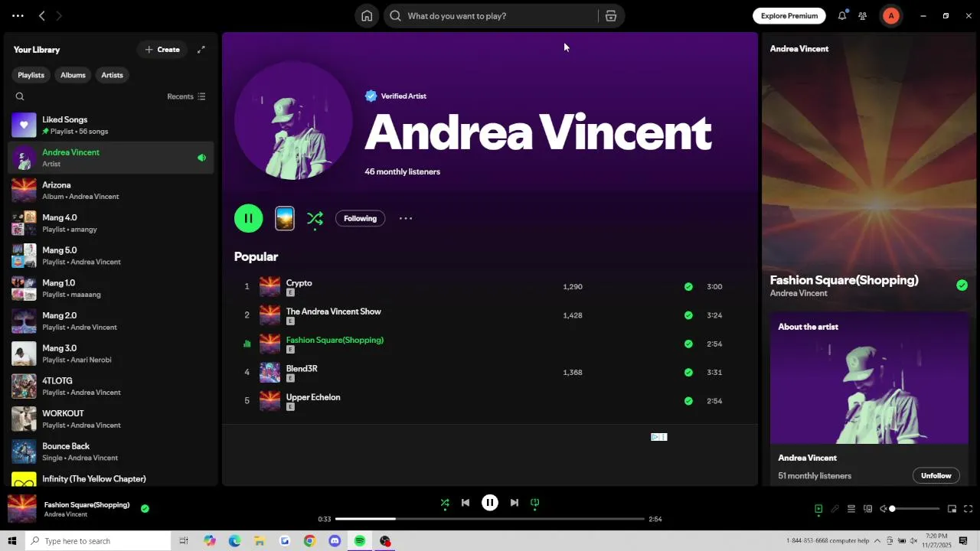Open the Connect to a device icon
980x551 pixels.
[x=867, y=509]
